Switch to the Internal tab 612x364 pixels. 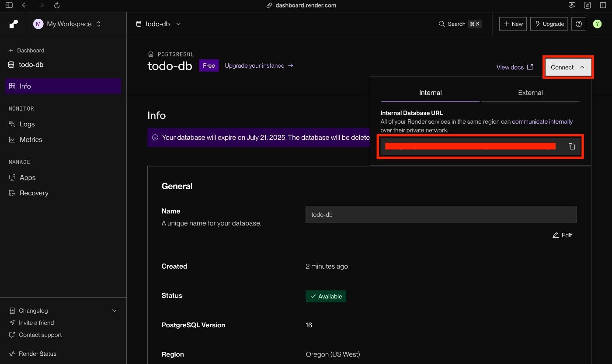430,93
